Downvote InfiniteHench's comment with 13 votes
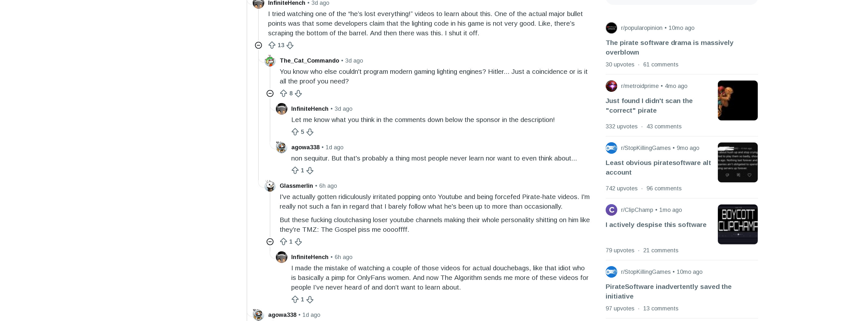The image size is (868, 321). point(290,45)
